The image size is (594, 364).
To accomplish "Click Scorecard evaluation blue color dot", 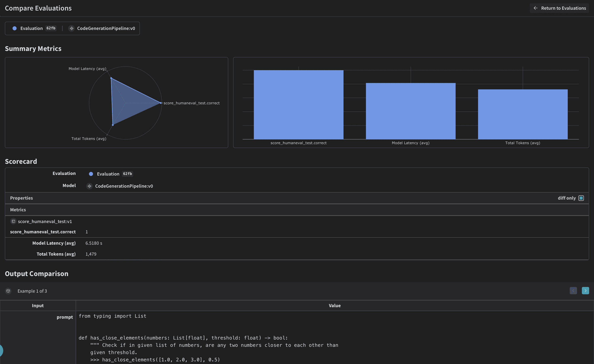I will coord(91,174).
